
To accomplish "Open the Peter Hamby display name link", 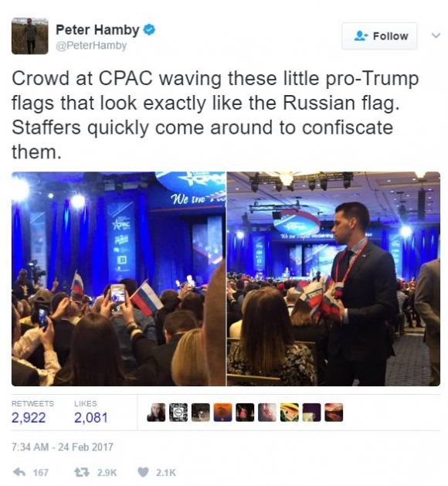I will 97,30.
